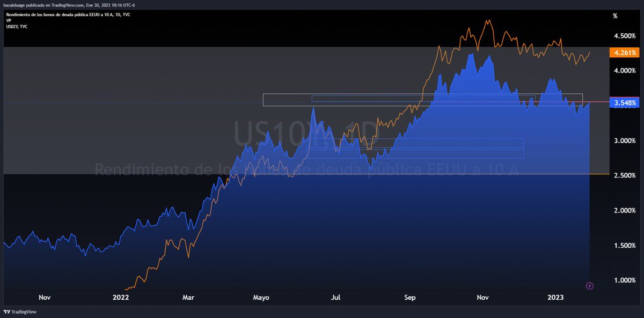Click the Rendimiento de los bonos chart title

point(68,14)
